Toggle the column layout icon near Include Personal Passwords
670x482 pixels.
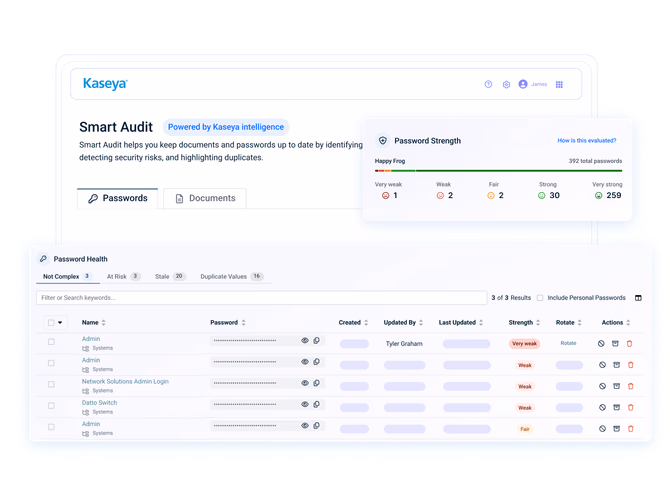(638, 298)
